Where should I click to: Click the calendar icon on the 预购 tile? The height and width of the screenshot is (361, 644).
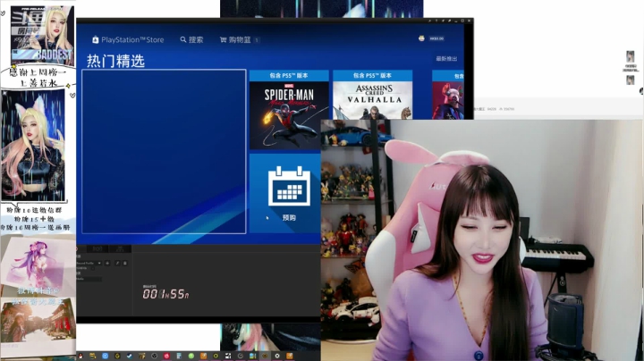pos(289,187)
